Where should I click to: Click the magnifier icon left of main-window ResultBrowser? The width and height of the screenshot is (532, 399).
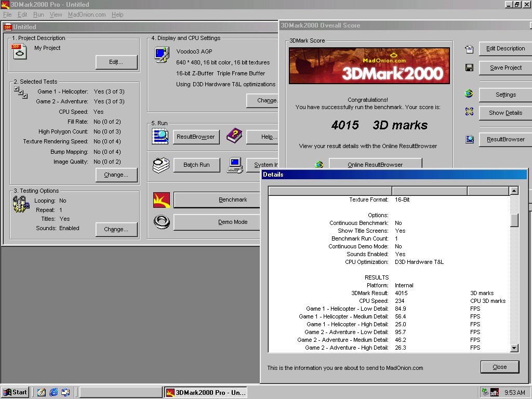(x=160, y=137)
